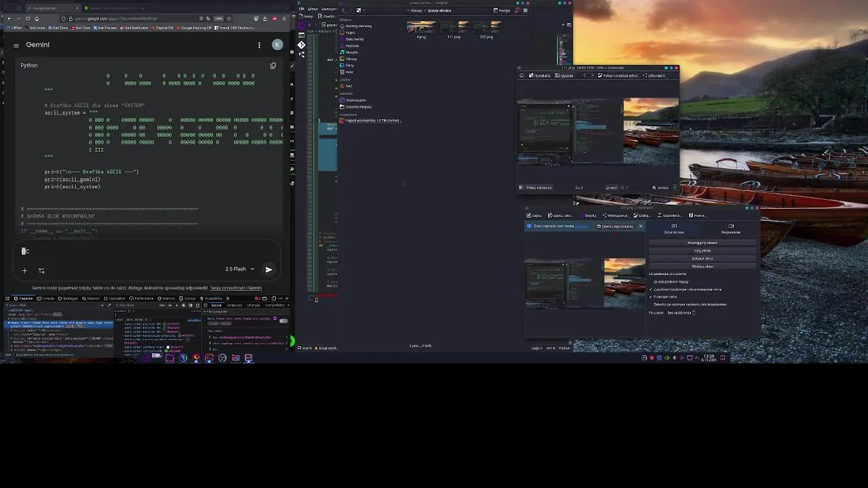Collapse the selected body node in Inspector
The height and width of the screenshot is (488, 868).
pyautogui.click(x=9, y=323)
